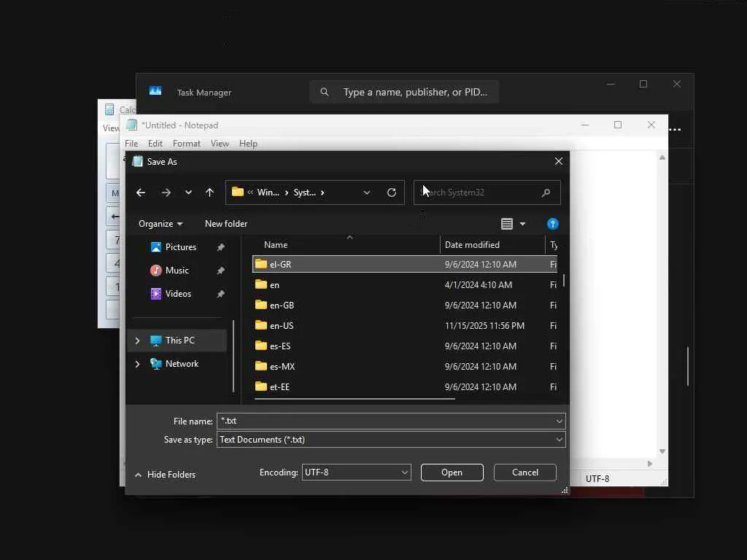Screen dimensions: 747x560
Task: Cancel the Save As dialog
Action: (x=525, y=472)
